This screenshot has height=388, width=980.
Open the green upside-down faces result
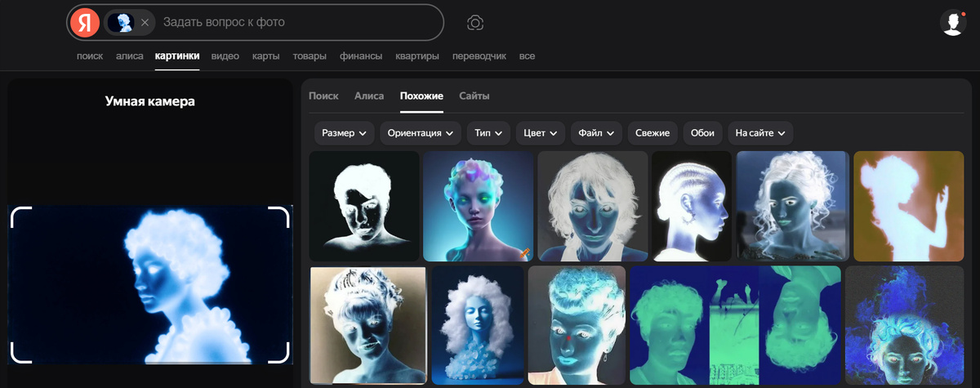tap(736, 325)
